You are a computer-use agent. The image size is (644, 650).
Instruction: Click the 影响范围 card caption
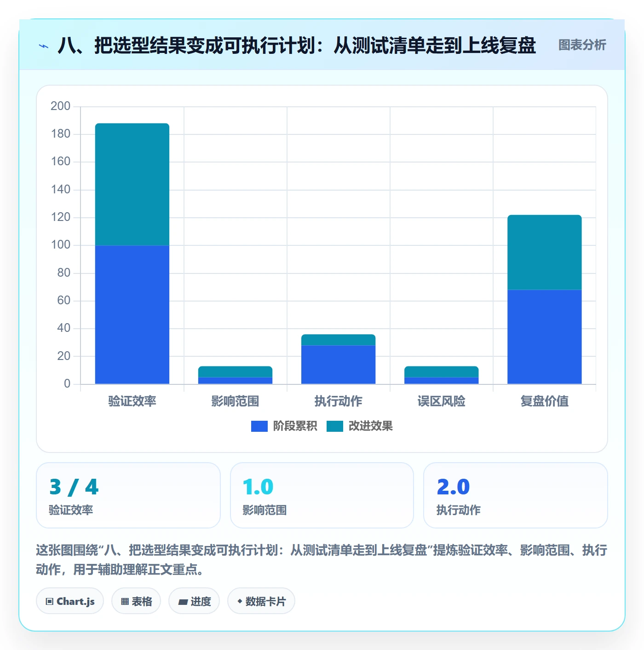[x=264, y=510]
